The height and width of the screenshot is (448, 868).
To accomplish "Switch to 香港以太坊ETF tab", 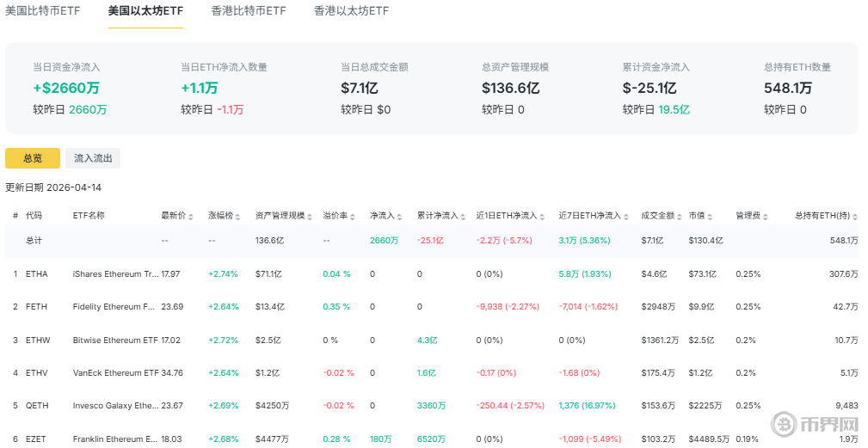I will 352,10.
